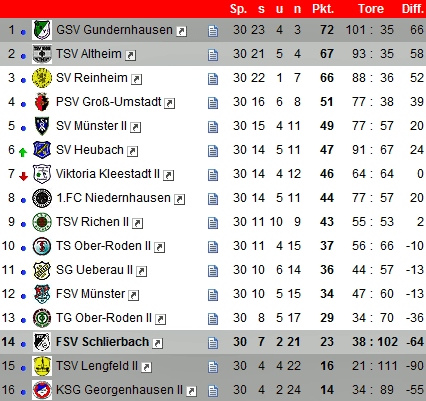This screenshot has height=401, width=426.
Task: Open TSV Richen II team name
Action: click(92, 222)
